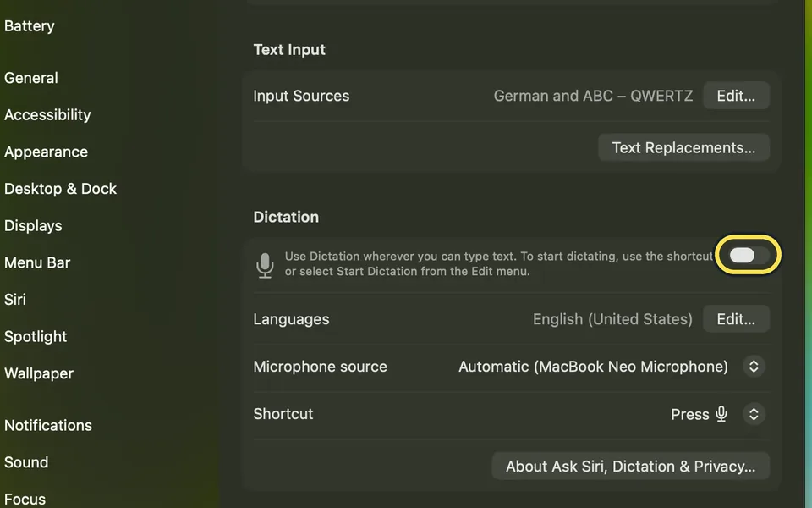812x508 pixels.
Task: Go to Notifications in the sidebar
Action: click(x=48, y=426)
